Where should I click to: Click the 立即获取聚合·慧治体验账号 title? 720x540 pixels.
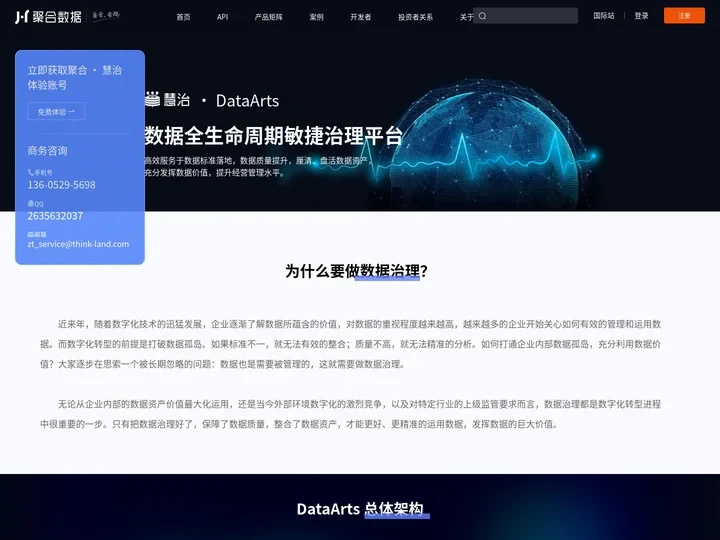click(x=74, y=78)
